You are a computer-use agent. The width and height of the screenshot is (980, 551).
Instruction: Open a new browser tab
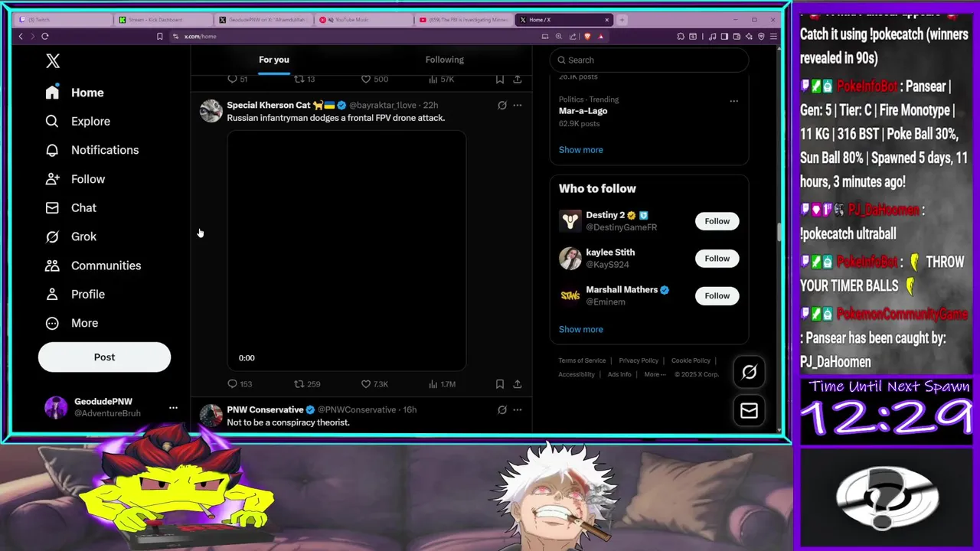click(x=622, y=20)
